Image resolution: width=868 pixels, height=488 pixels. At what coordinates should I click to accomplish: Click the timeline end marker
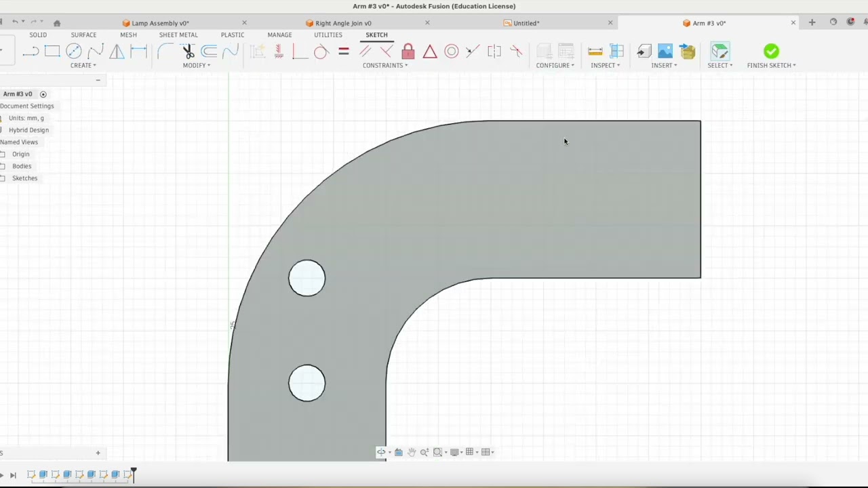point(134,474)
